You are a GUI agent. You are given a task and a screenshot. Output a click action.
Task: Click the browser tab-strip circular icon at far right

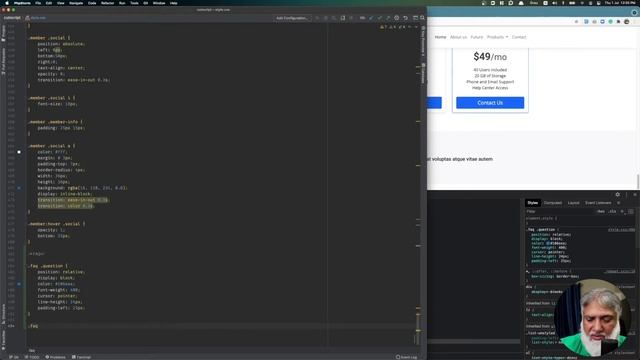click(x=634, y=13)
